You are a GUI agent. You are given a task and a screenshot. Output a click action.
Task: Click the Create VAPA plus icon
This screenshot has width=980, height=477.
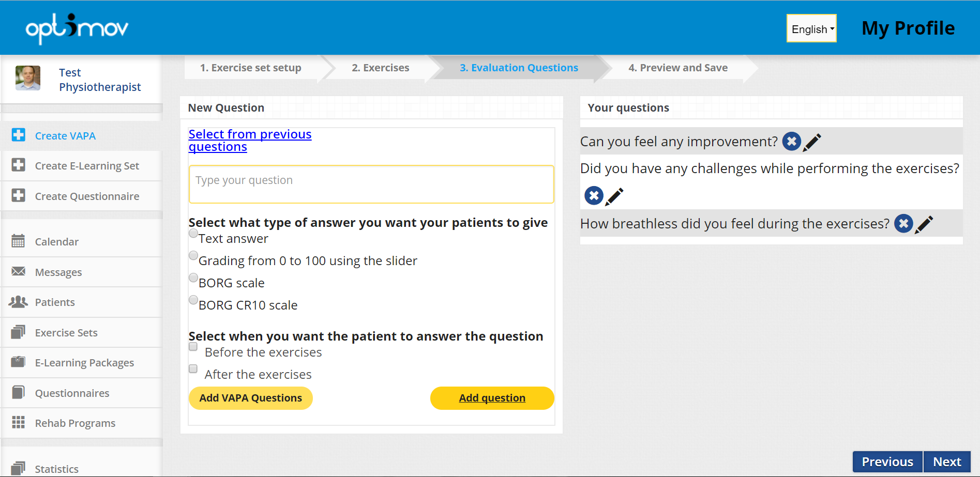pos(19,135)
